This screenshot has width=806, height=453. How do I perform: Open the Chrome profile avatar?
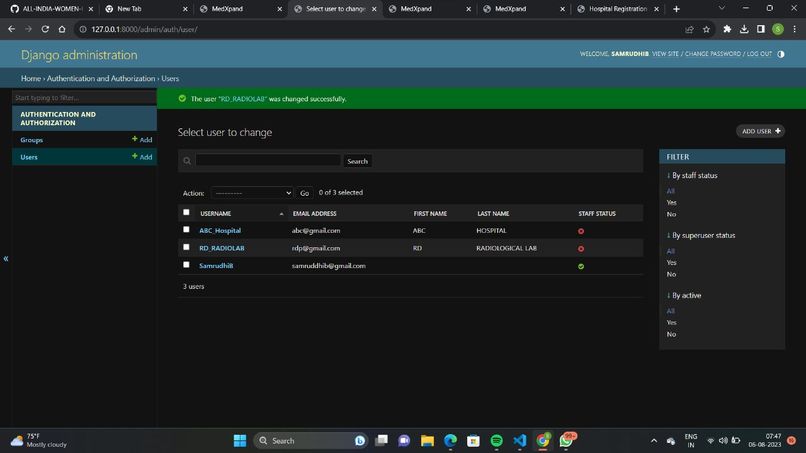[x=778, y=29]
